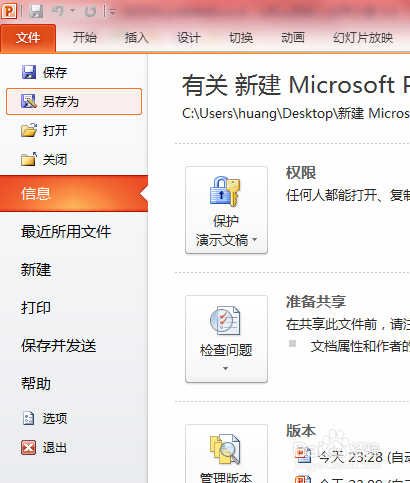Click the title 有关 新建 Microsoft

click(x=296, y=85)
